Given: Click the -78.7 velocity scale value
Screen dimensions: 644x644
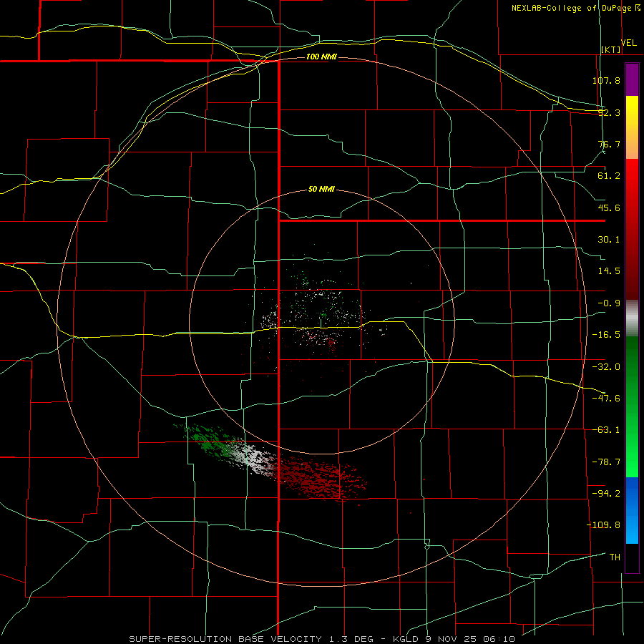Looking at the screenshot, I should 606,462.
